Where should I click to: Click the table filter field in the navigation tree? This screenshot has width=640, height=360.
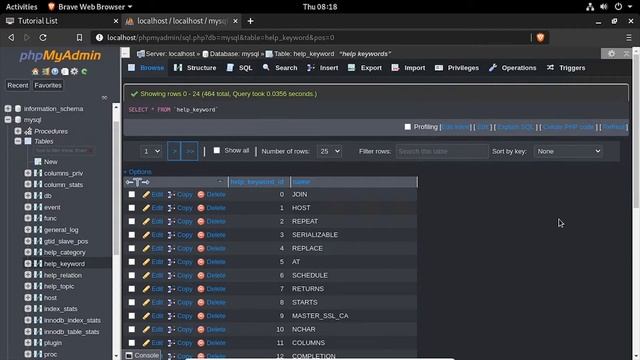click(64, 151)
